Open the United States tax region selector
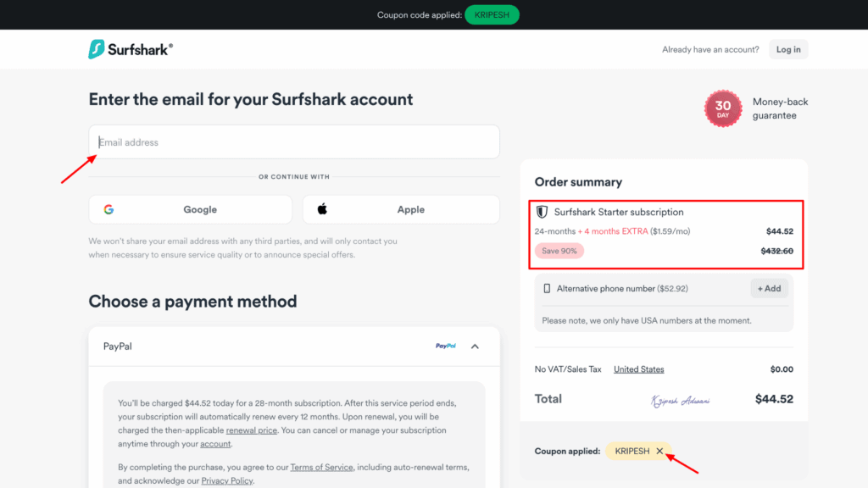Viewport: 868px width, 488px height. [638, 369]
